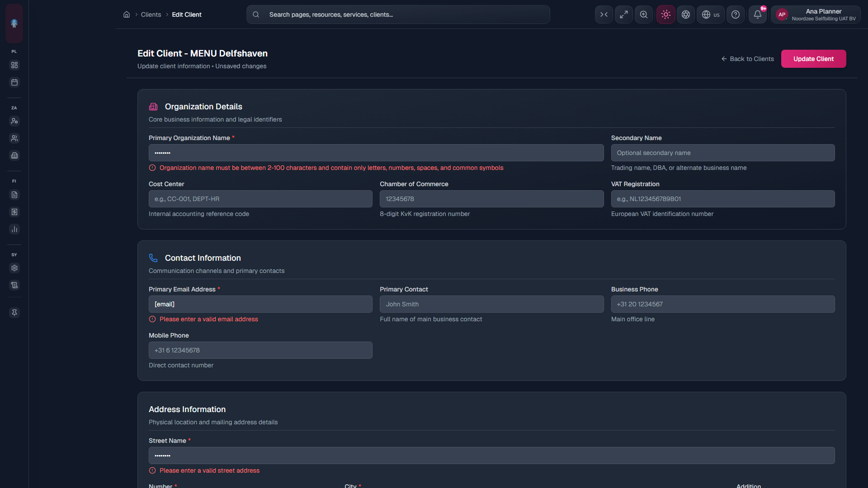Click the aperture icon in the top bar
Image resolution: width=868 pixels, height=488 pixels.
click(686, 14)
